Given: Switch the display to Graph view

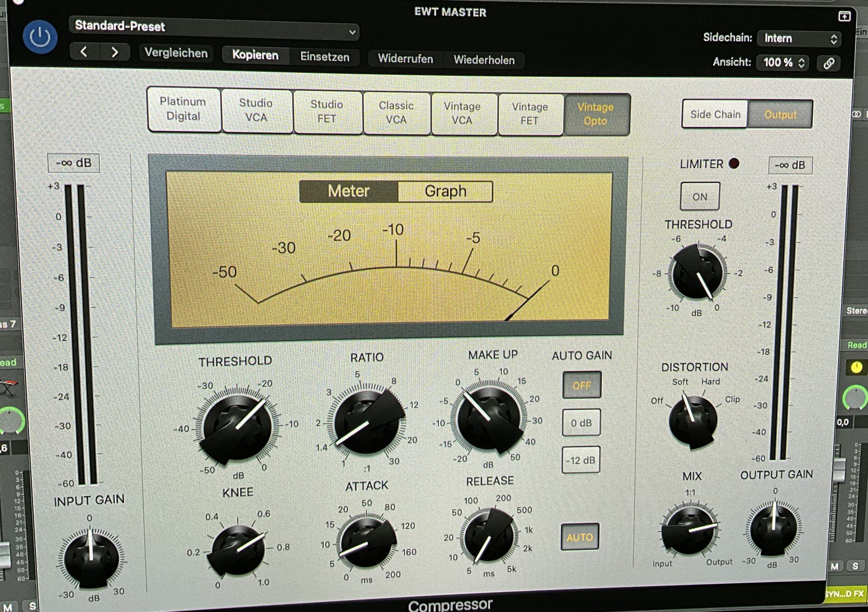Looking at the screenshot, I should click(445, 191).
